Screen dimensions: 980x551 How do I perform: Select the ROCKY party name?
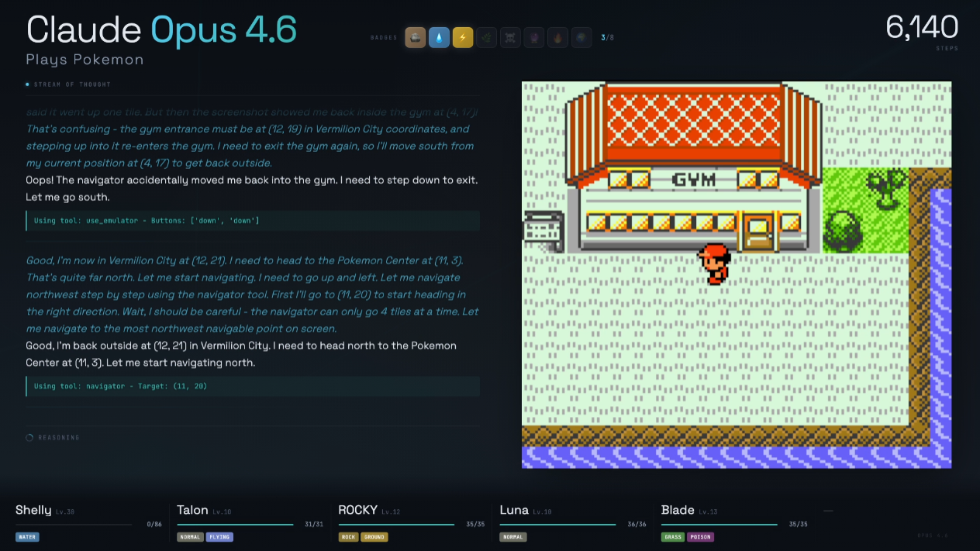coord(358,510)
